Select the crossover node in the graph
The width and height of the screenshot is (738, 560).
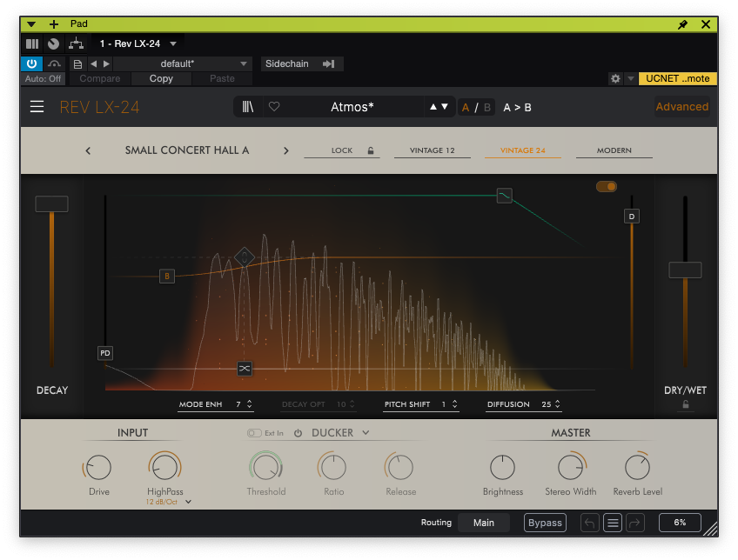point(245,368)
